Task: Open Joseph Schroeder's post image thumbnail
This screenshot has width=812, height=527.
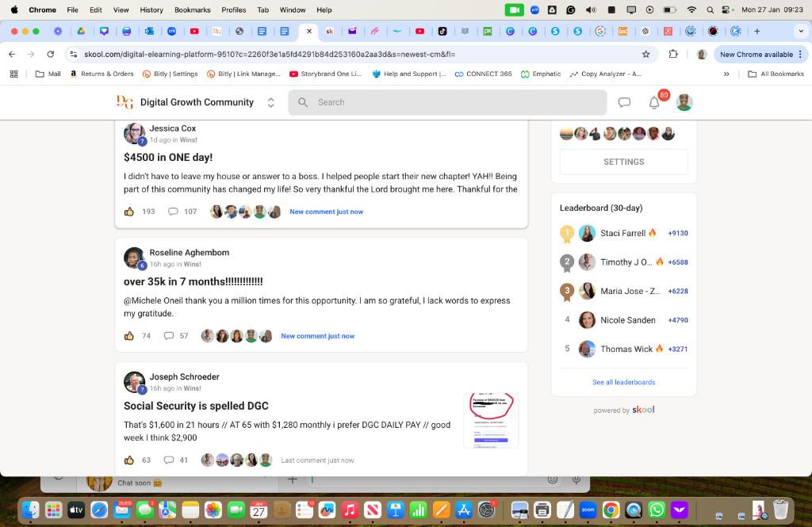Action: click(x=491, y=420)
